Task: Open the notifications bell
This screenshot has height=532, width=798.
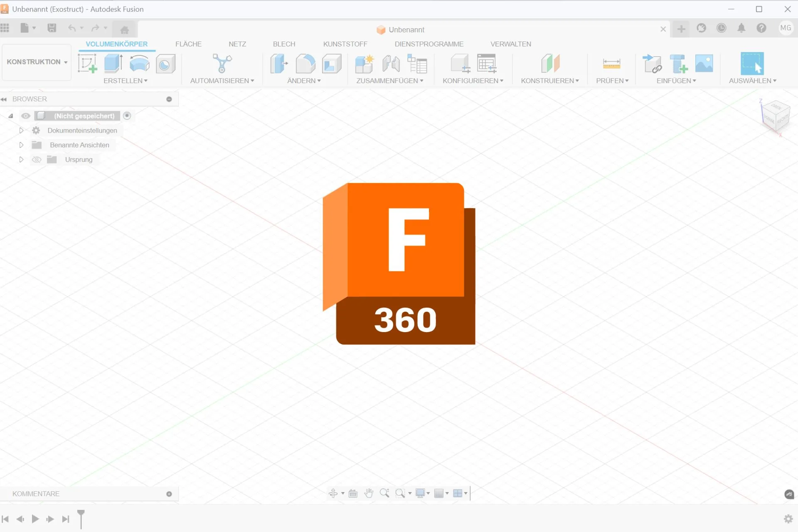Action: point(741,28)
